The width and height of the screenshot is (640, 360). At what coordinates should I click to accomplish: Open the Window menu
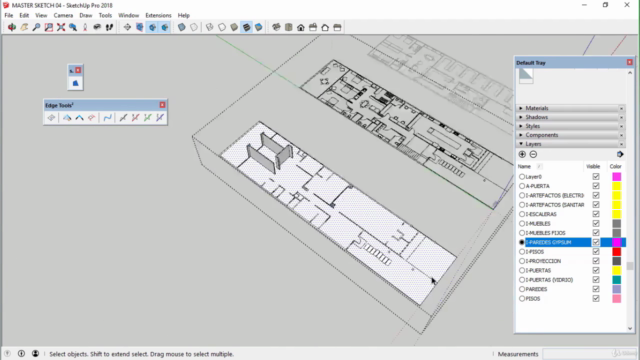(129, 16)
